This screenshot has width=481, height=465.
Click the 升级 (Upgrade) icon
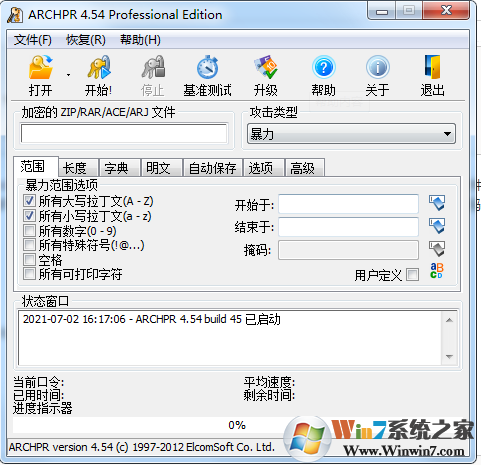point(266,68)
